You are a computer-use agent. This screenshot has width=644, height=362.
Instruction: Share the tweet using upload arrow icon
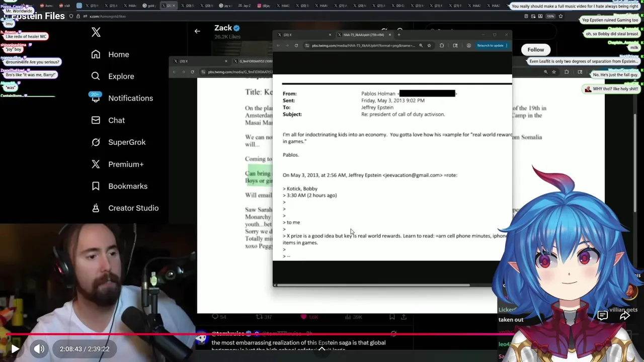(404, 317)
